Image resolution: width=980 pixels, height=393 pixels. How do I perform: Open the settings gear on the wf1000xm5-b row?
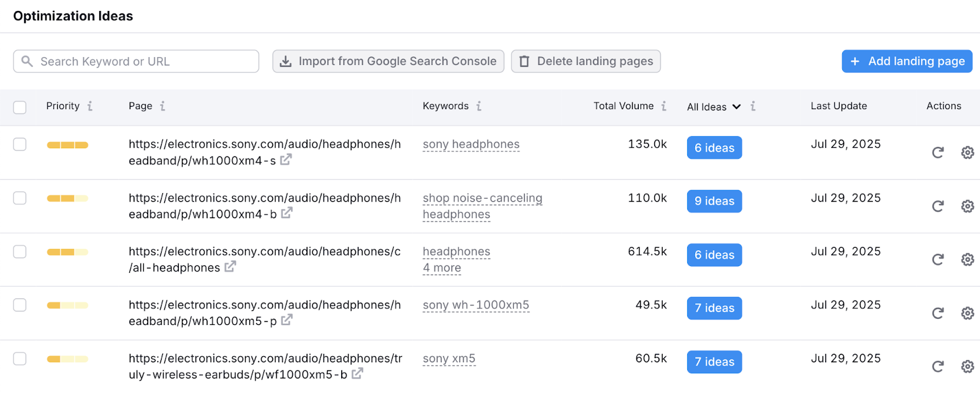click(x=967, y=366)
